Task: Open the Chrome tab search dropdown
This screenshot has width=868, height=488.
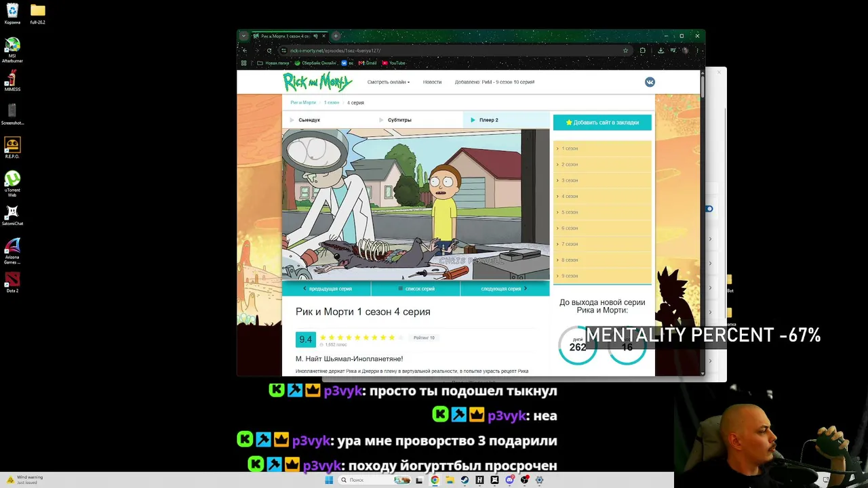Action: [x=243, y=36]
